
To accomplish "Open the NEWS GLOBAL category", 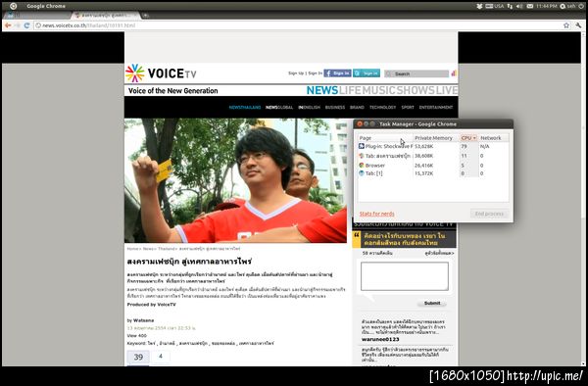I will click(x=279, y=107).
